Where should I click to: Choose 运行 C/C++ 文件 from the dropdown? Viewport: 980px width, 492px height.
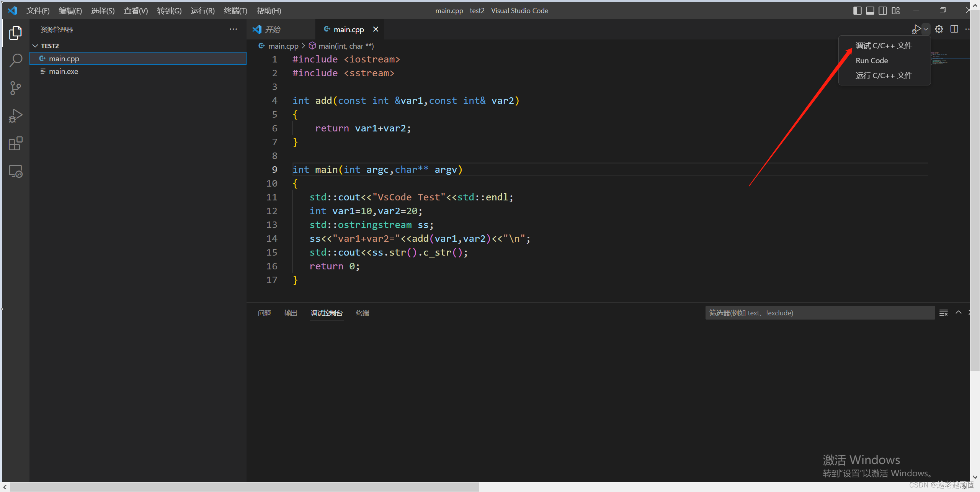point(884,75)
